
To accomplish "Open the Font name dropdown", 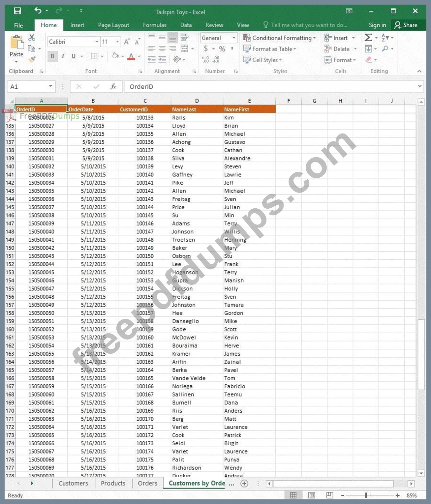I will [97, 42].
